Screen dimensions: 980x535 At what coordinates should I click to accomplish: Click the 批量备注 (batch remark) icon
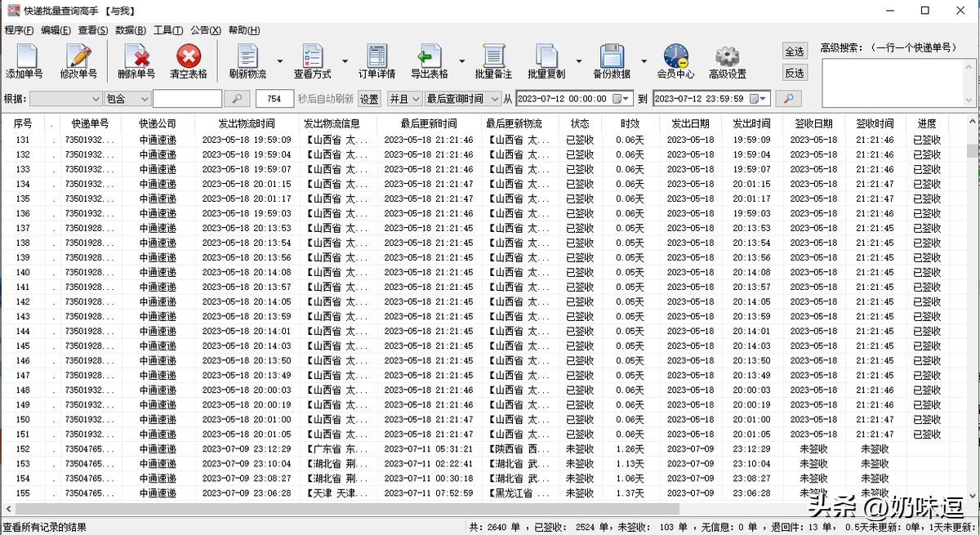pos(494,57)
